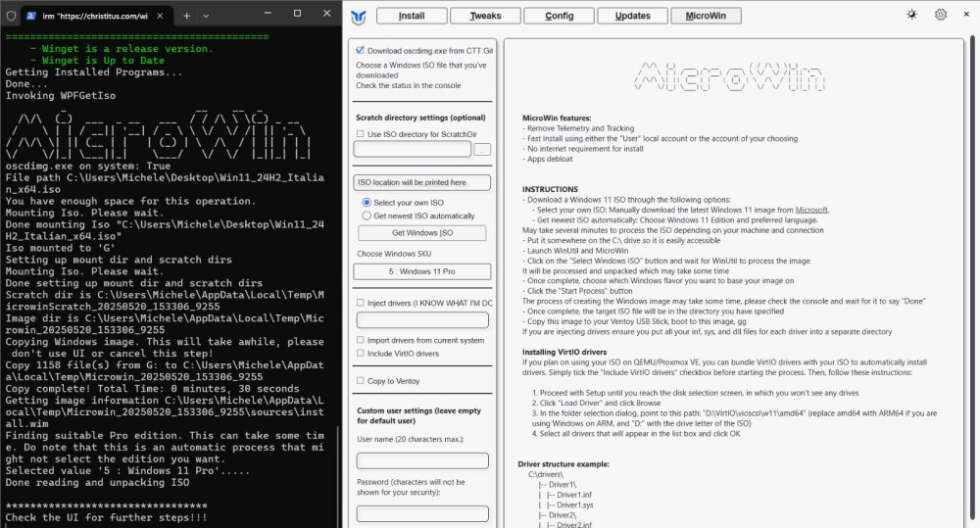Click the 'INSTRUCTIONS' heading text

click(x=550, y=189)
